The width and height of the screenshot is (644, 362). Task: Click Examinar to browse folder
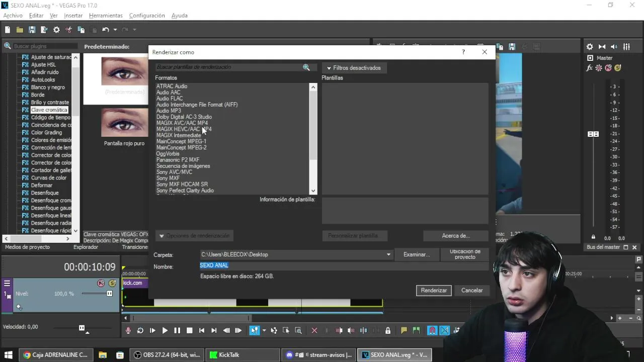click(417, 255)
